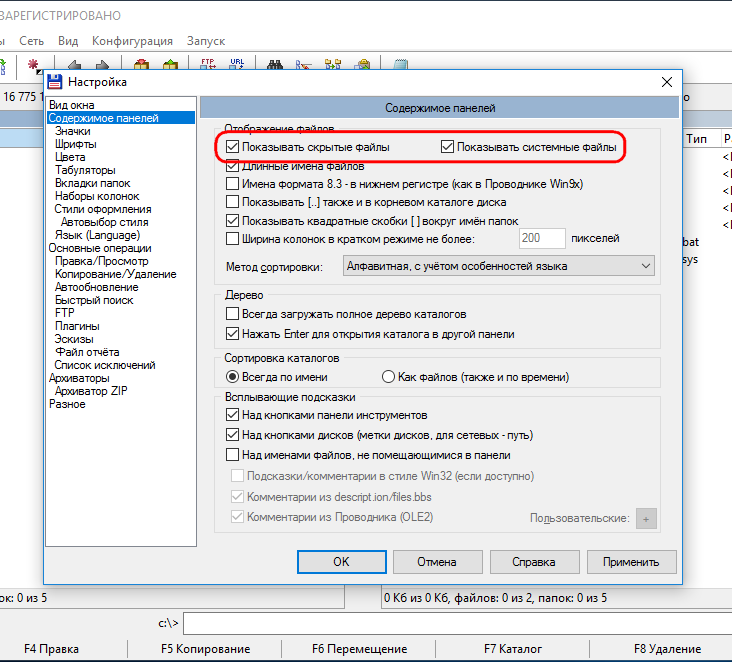This screenshot has width=732, height=662.
Task: Select 'Плагины' in settings tree
Action: click(x=77, y=326)
